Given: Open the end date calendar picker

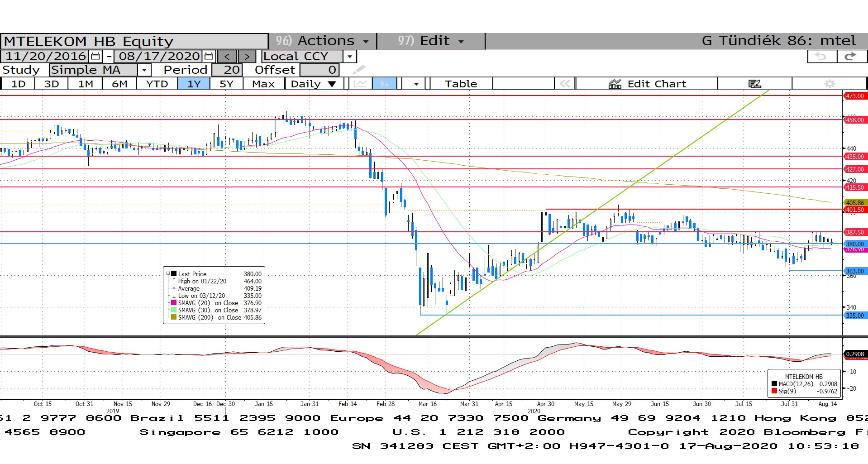Looking at the screenshot, I should click(x=209, y=57).
